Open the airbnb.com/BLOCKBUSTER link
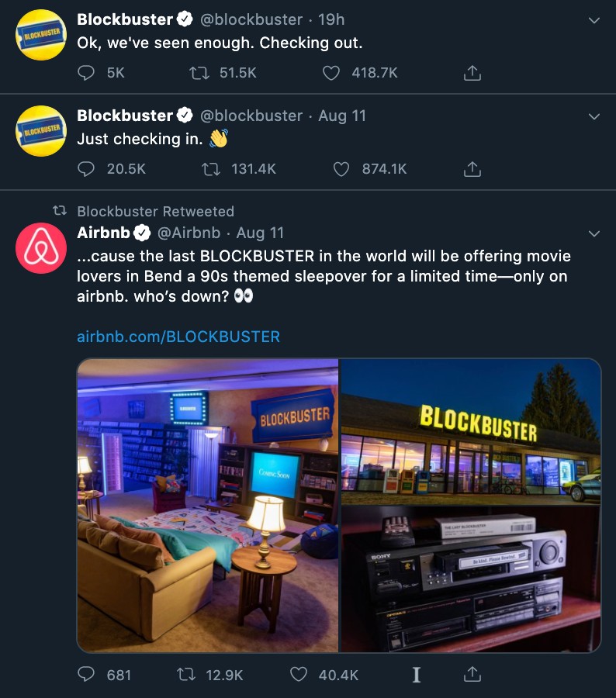The height and width of the screenshot is (698, 616). point(178,337)
